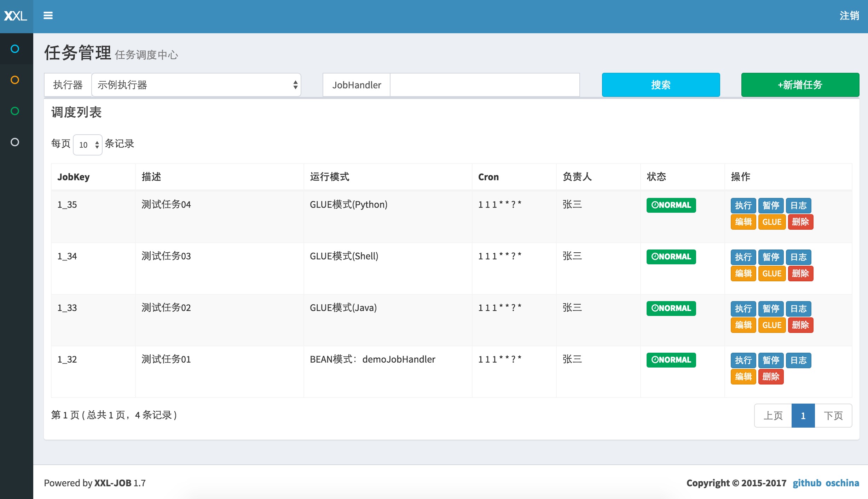Open the sidebar with the hamburger icon
The width and height of the screenshot is (868, 499).
(48, 16)
